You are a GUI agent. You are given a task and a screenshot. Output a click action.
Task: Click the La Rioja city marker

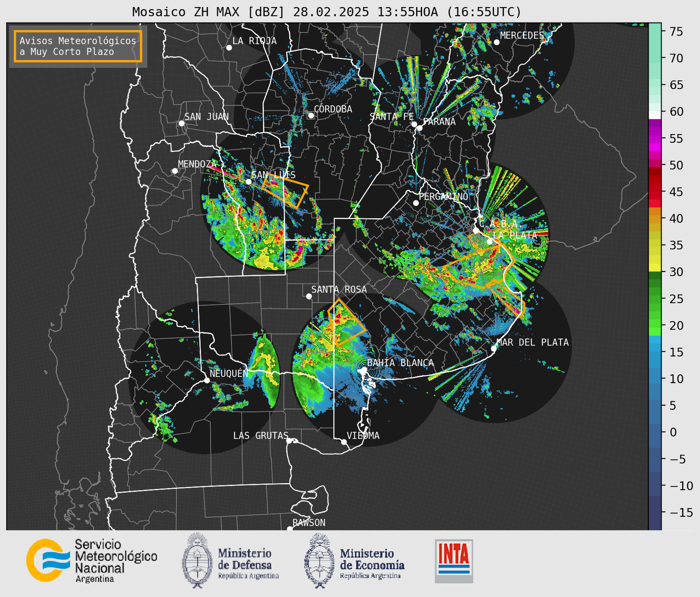pos(229,48)
